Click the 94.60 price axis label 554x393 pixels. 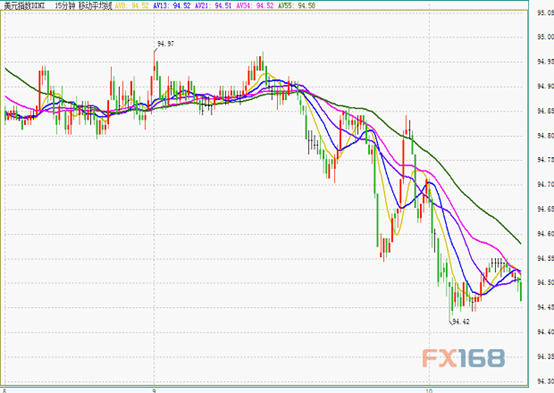click(x=545, y=233)
